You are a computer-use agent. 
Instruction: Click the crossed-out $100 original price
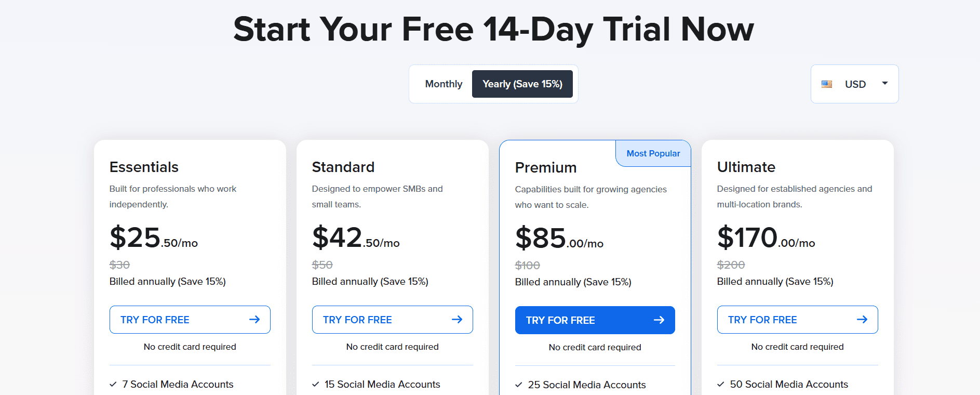[527, 265]
